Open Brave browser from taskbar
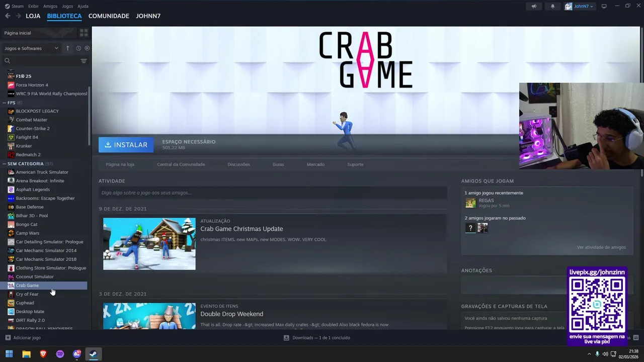Screen dimensions: 644x362 click(43, 354)
